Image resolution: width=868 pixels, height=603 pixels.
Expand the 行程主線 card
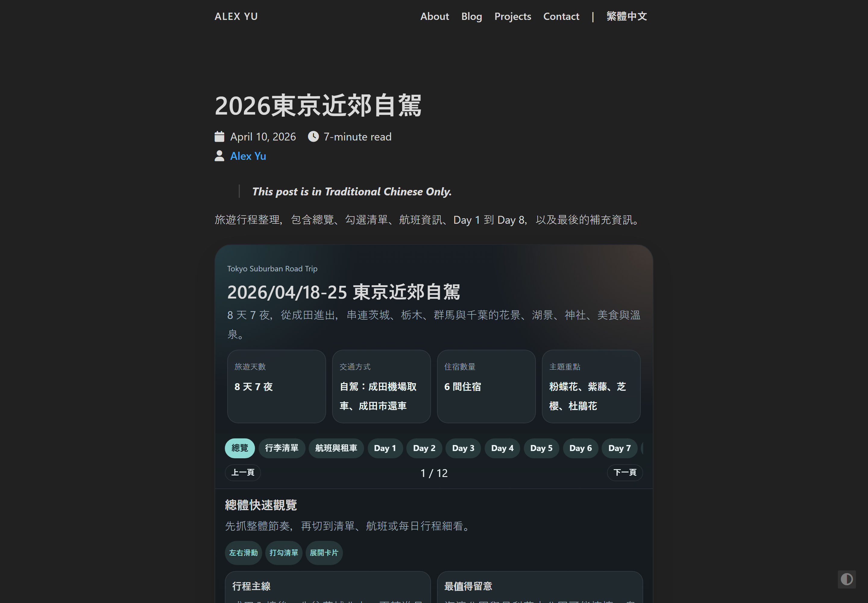point(328,587)
